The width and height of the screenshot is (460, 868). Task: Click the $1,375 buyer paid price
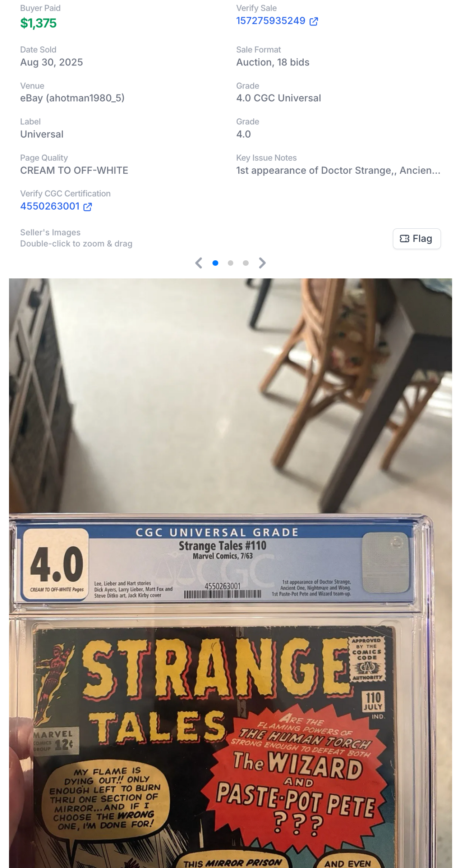[x=38, y=23]
